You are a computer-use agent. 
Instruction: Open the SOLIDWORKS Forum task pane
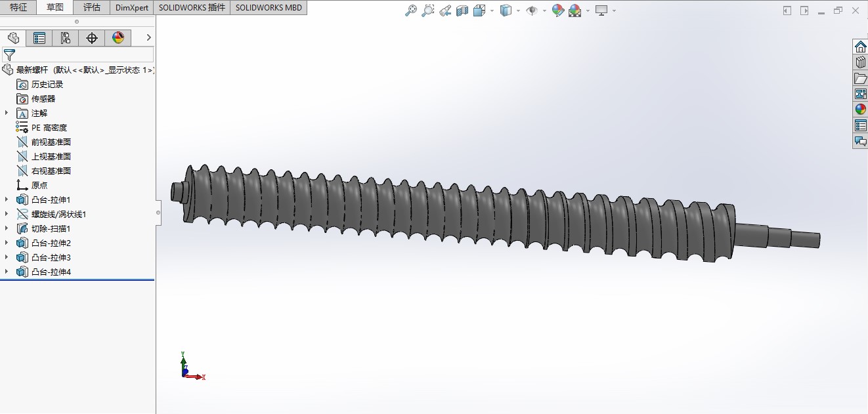pyautogui.click(x=860, y=141)
